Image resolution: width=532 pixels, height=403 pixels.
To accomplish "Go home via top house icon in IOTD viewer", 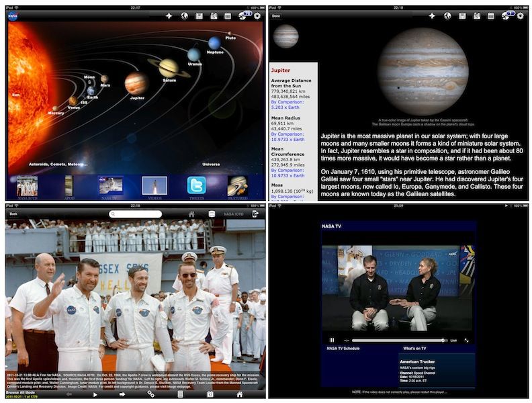I will pos(191,214).
